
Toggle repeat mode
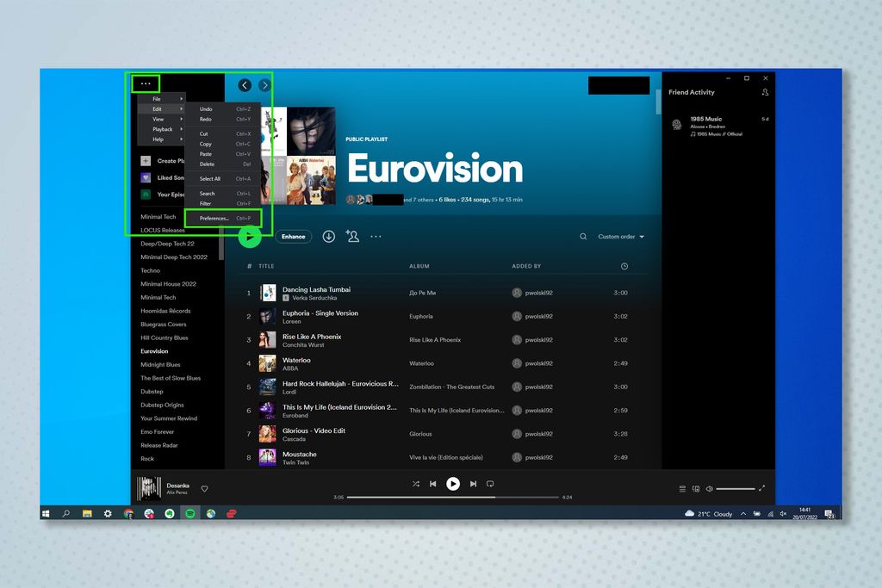(491, 483)
